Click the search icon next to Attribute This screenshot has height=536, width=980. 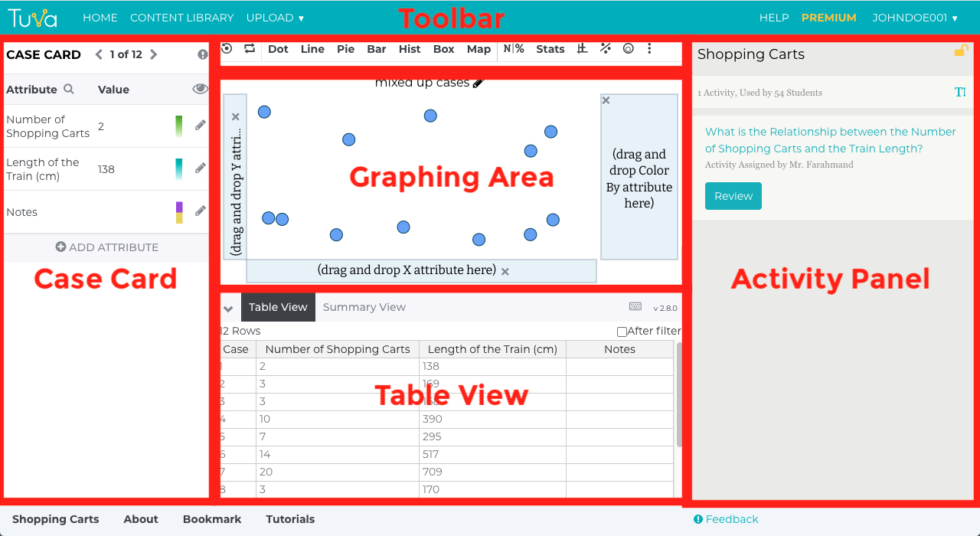coord(69,90)
